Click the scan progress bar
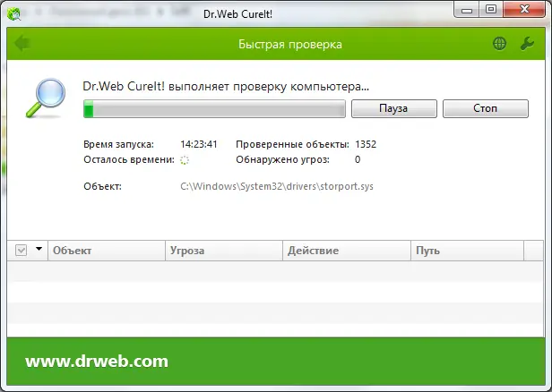Screen dimensions: 552x392 coord(214,108)
